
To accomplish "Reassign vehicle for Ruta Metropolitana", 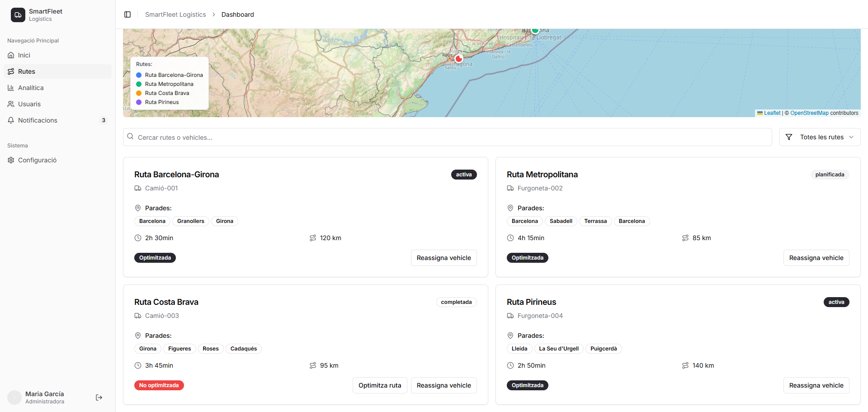I will click(816, 258).
